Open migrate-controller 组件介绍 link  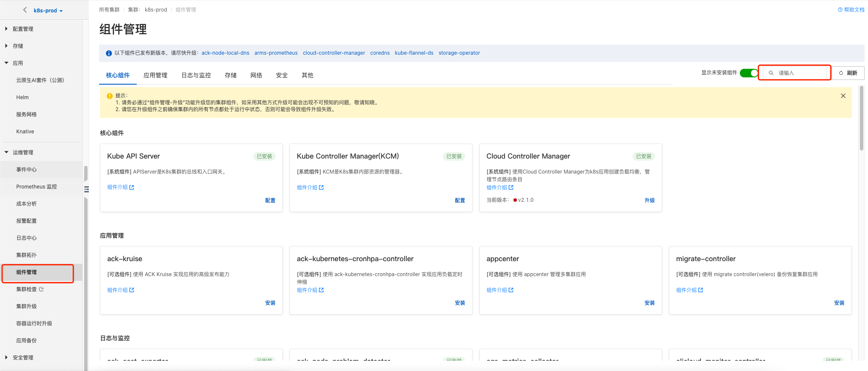pos(689,290)
